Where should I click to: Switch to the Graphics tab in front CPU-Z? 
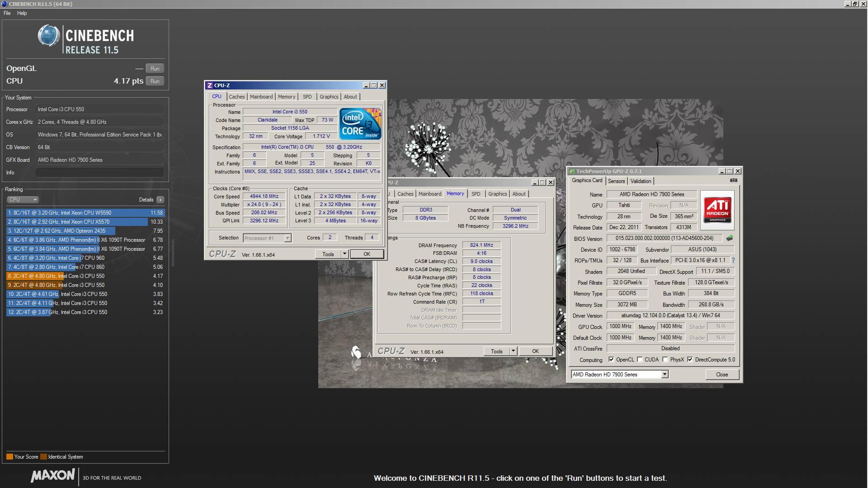pyautogui.click(x=329, y=97)
